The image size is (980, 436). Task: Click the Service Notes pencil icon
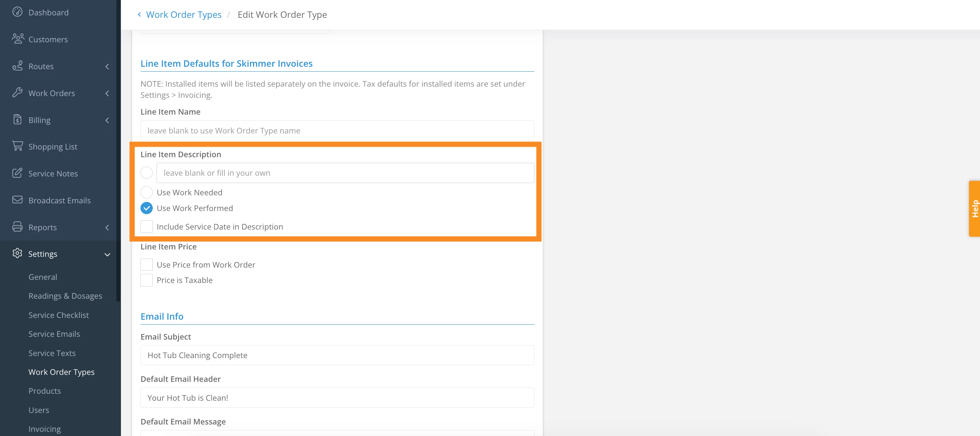[x=17, y=173]
